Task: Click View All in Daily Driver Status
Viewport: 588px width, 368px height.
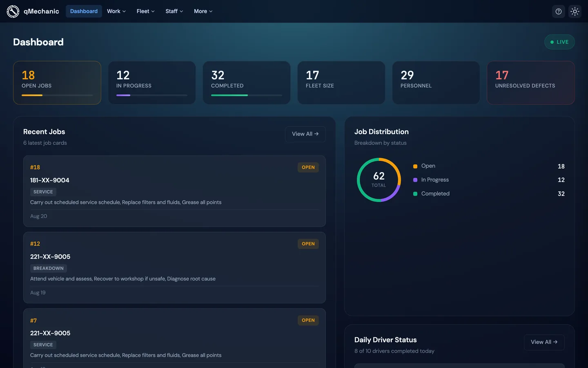Action: click(544, 342)
